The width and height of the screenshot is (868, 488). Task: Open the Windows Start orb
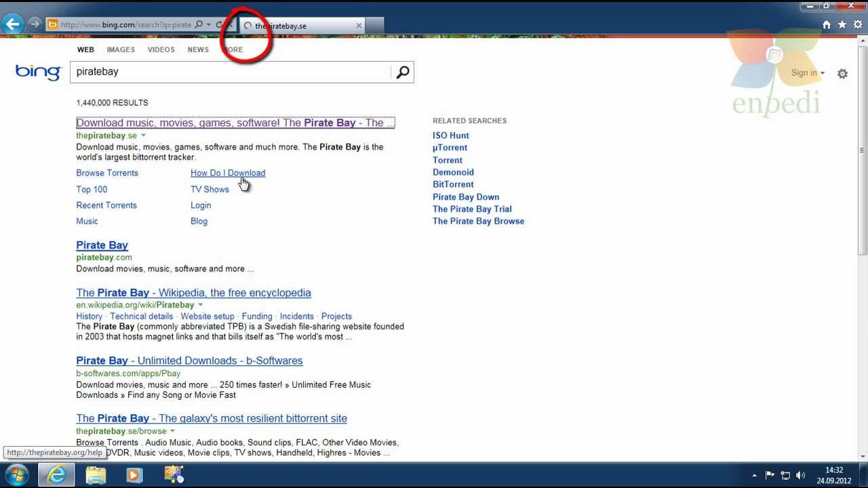coord(16,475)
